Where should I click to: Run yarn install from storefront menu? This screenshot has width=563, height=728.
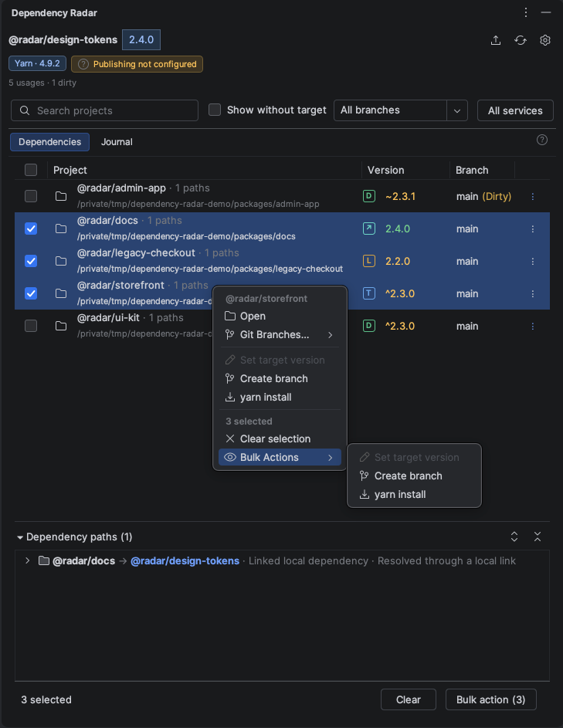(280, 397)
